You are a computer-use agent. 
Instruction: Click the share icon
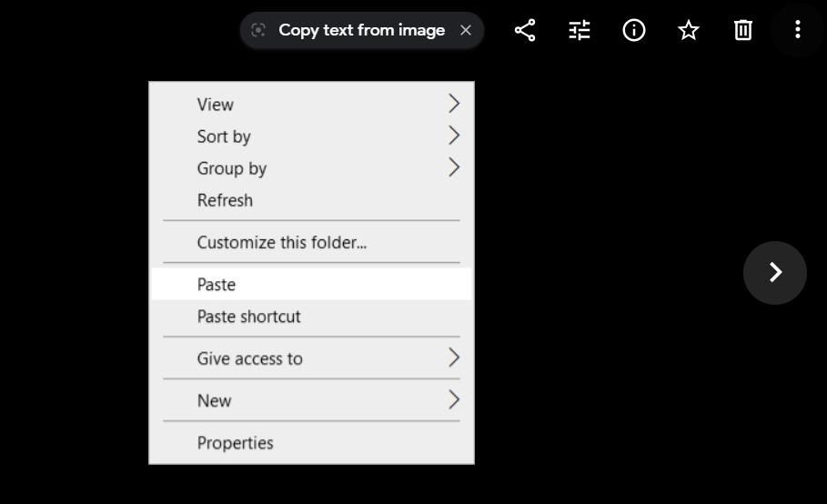pyautogui.click(x=525, y=30)
